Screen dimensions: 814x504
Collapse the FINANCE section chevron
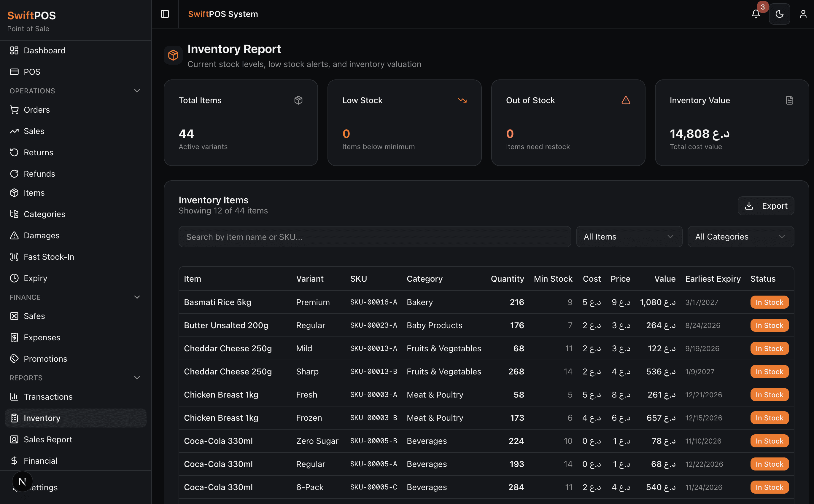tap(137, 297)
